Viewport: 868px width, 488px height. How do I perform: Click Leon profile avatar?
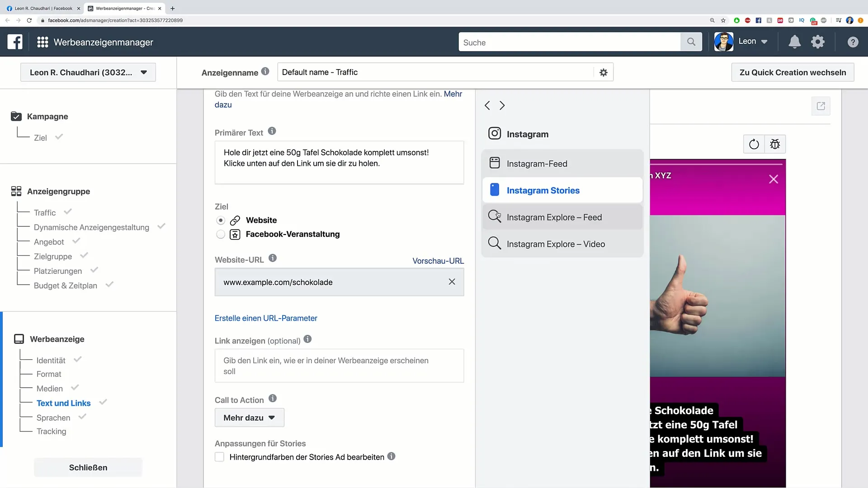click(724, 42)
